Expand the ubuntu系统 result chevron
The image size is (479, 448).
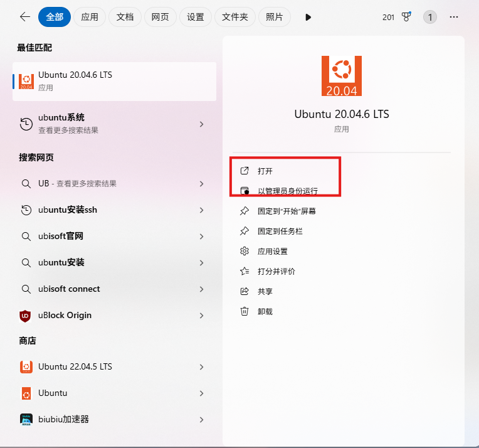[201, 124]
